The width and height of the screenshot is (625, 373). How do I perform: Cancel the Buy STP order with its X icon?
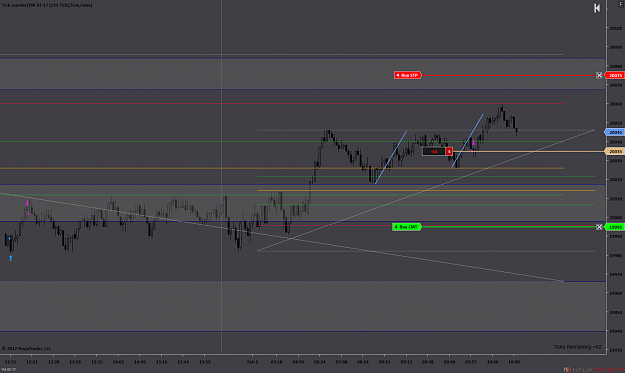[599, 75]
